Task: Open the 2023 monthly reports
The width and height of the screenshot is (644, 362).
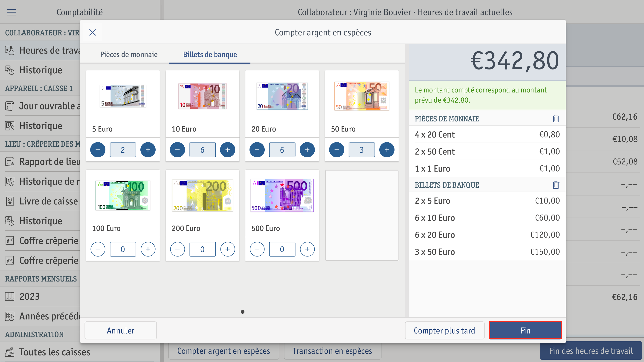Action: click(x=40, y=296)
